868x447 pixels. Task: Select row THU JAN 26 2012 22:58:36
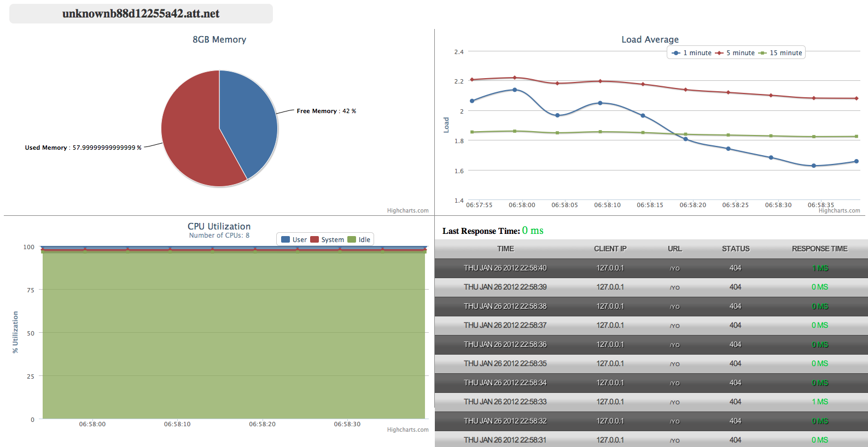651,344
